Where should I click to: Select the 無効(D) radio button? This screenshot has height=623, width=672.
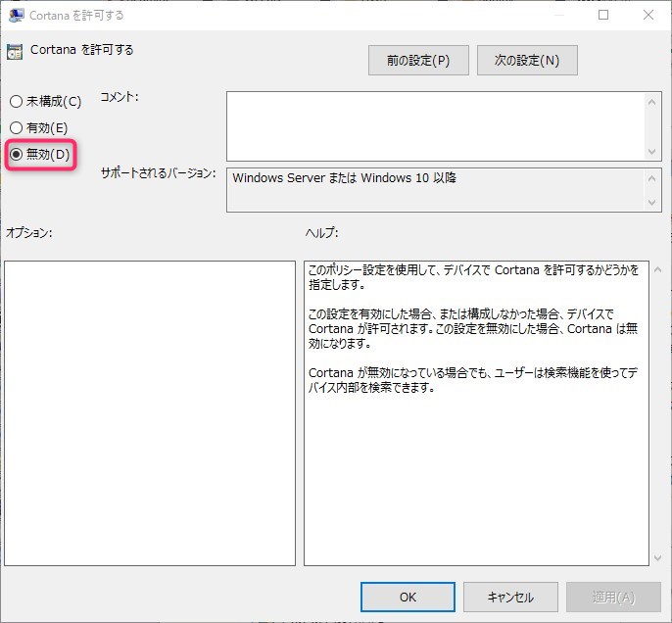[17, 154]
